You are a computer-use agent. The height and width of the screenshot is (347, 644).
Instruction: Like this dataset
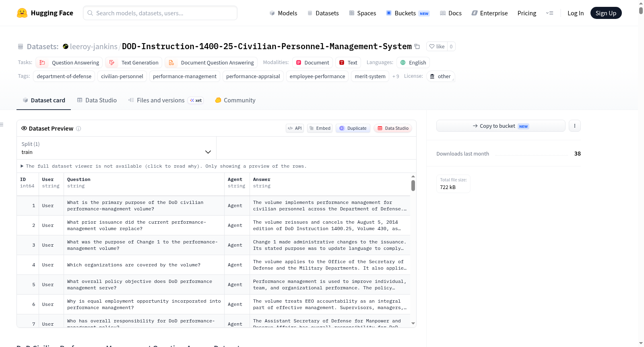[437, 46]
